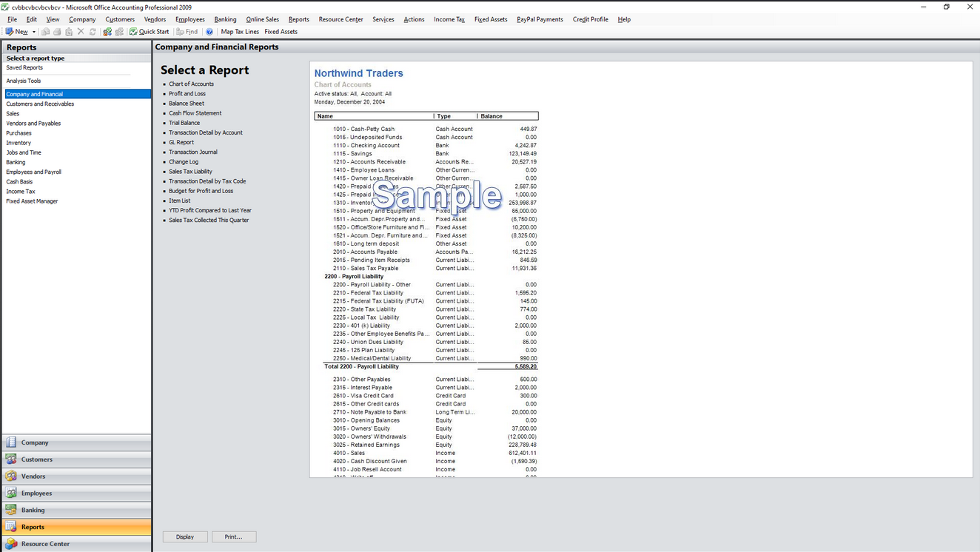Choose Budget for Profit and Loss report
The height and width of the screenshot is (552, 980).
(201, 191)
